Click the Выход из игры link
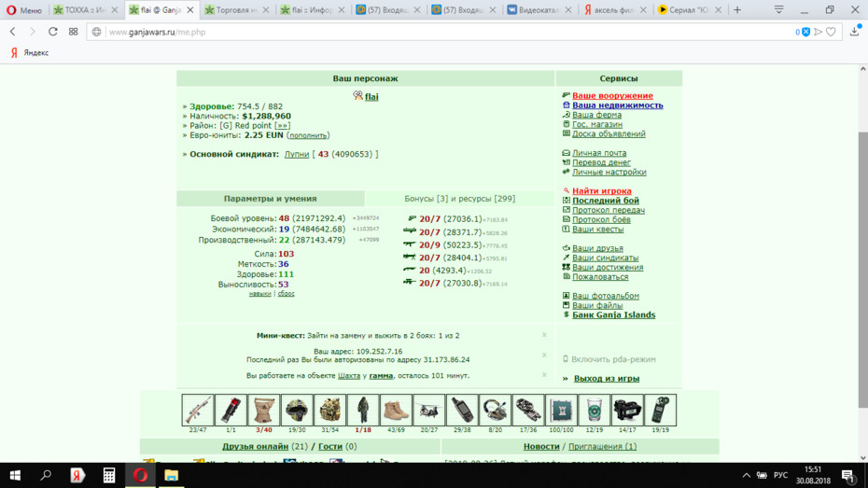The width and height of the screenshot is (868, 488). [606, 379]
